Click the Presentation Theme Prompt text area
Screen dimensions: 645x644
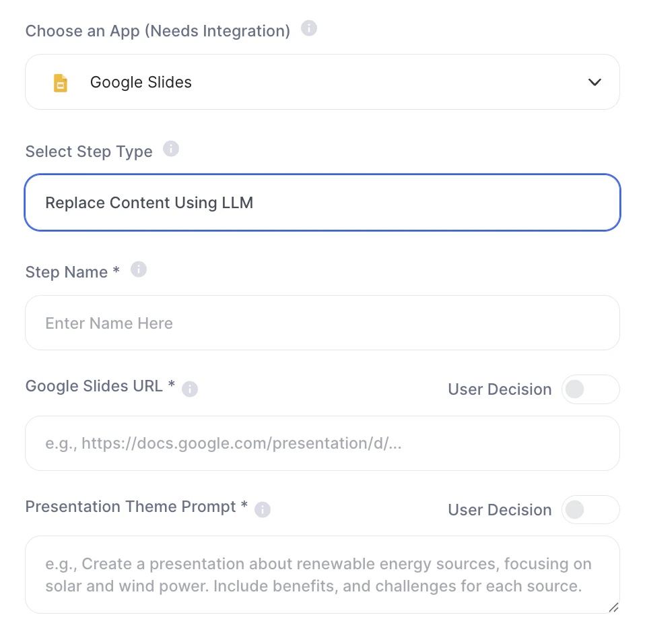point(322,575)
